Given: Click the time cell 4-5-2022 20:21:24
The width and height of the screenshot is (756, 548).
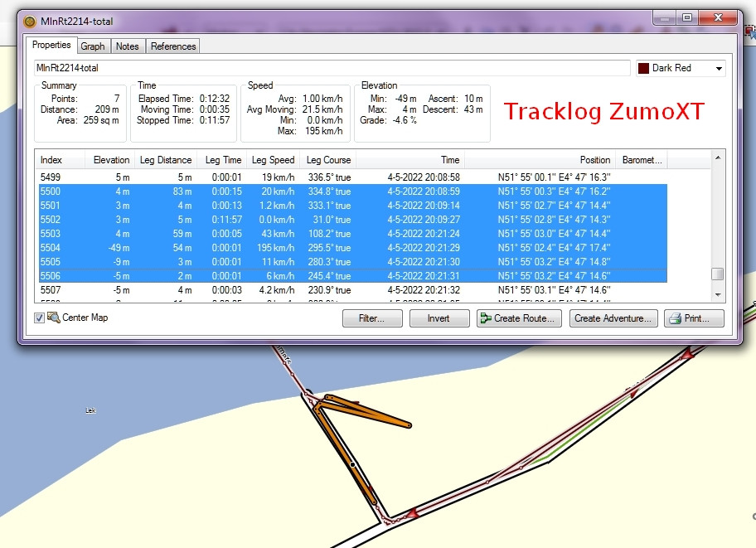Looking at the screenshot, I should click(x=424, y=234).
